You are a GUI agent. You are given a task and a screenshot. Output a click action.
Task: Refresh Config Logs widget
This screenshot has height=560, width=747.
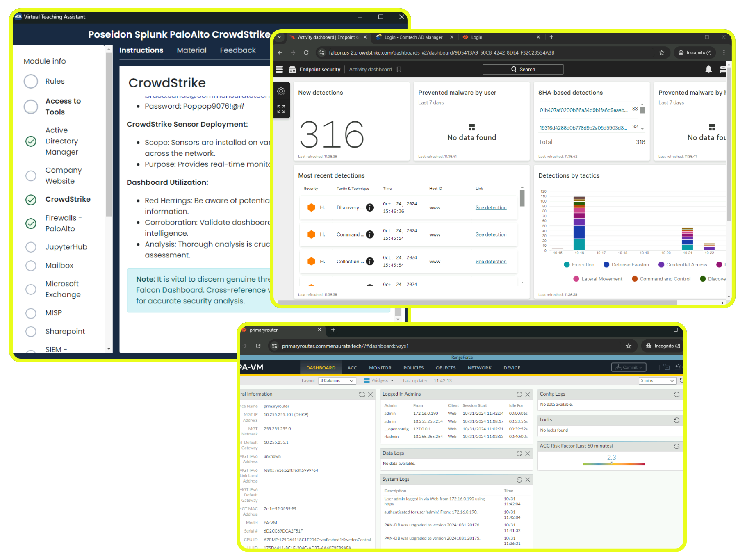(676, 394)
